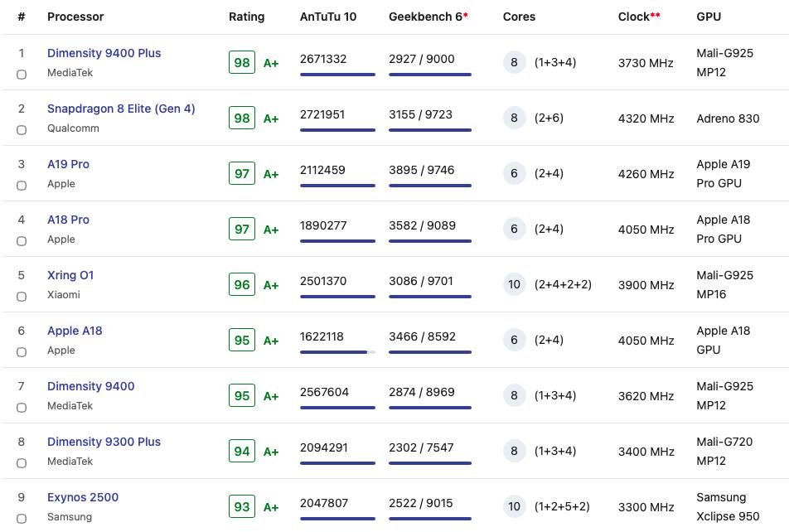Screen dimensions: 794x532
Task: Click the 96 rating badge of Xring O1
Action: pyautogui.click(x=242, y=285)
